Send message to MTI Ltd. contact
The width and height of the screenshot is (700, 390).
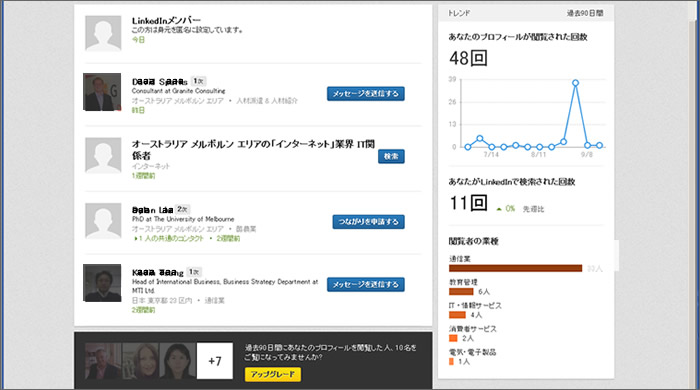pos(366,284)
